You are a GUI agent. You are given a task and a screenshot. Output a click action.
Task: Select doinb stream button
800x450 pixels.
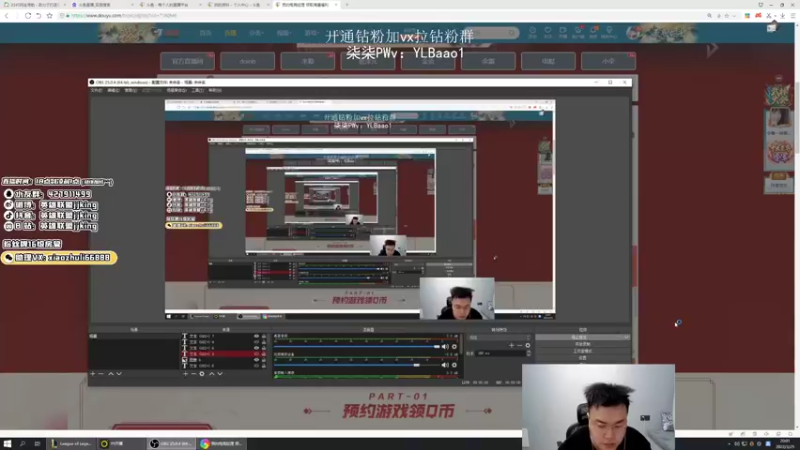pos(247,61)
